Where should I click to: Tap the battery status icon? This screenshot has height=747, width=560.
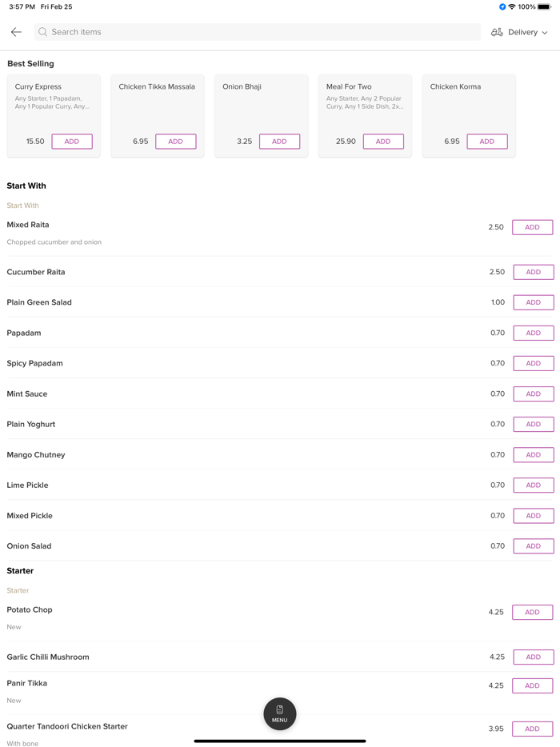[x=544, y=6]
